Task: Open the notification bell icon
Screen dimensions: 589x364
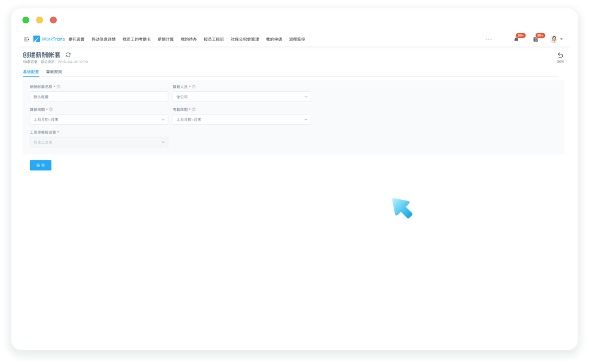Action: click(x=516, y=39)
